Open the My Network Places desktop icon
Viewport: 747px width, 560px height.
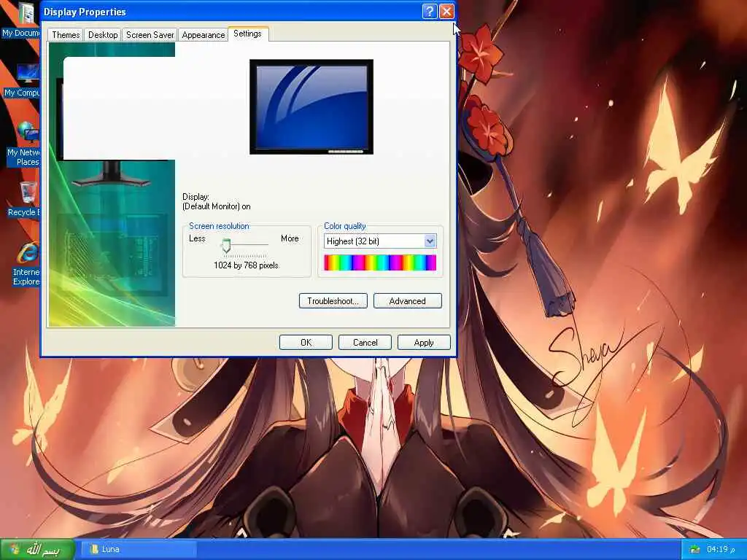pyautogui.click(x=24, y=144)
